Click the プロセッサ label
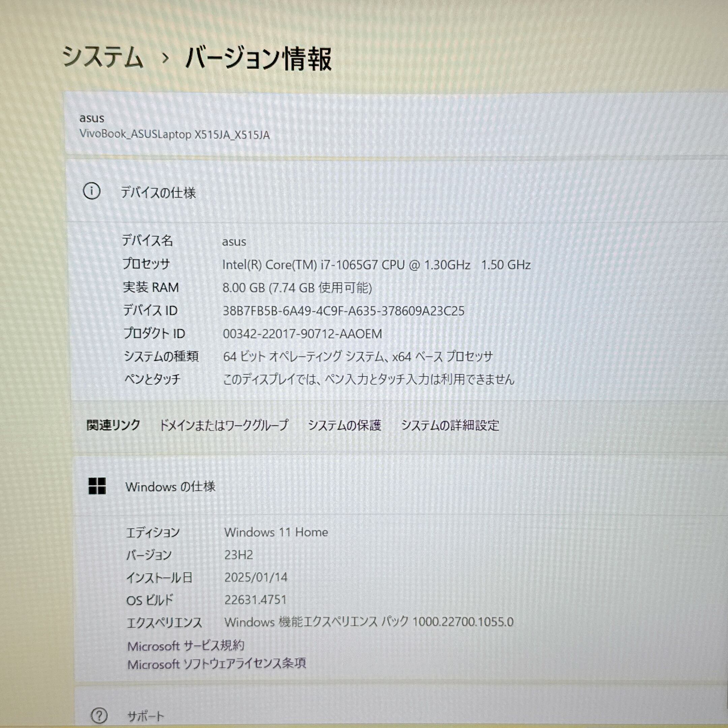The image size is (728, 728). point(146,264)
